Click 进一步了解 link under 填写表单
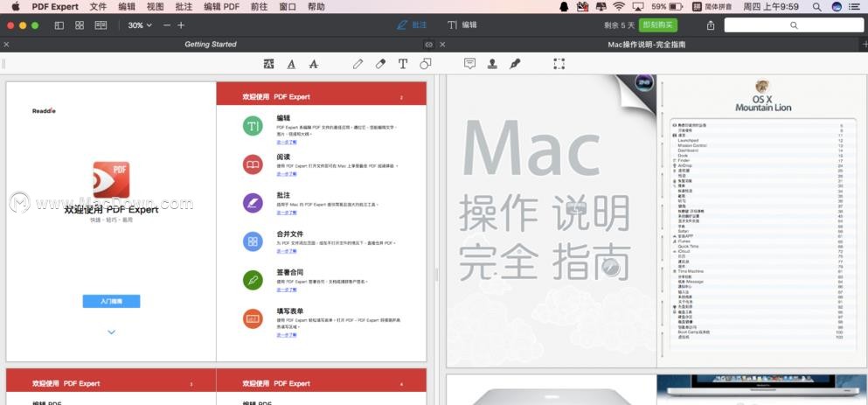The image size is (868, 405). [x=287, y=335]
